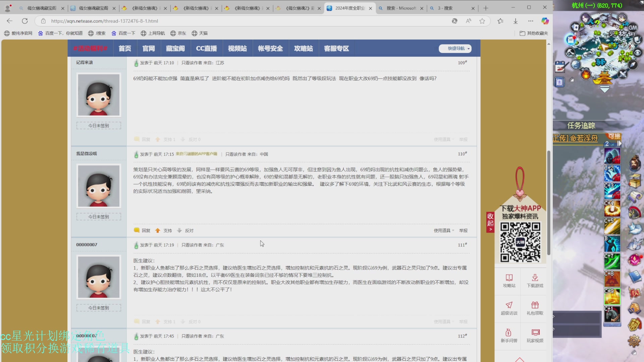Expand 使用道具 dropdown on post 111
This screenshot has height=362, width=644.
tap(444, 322)
